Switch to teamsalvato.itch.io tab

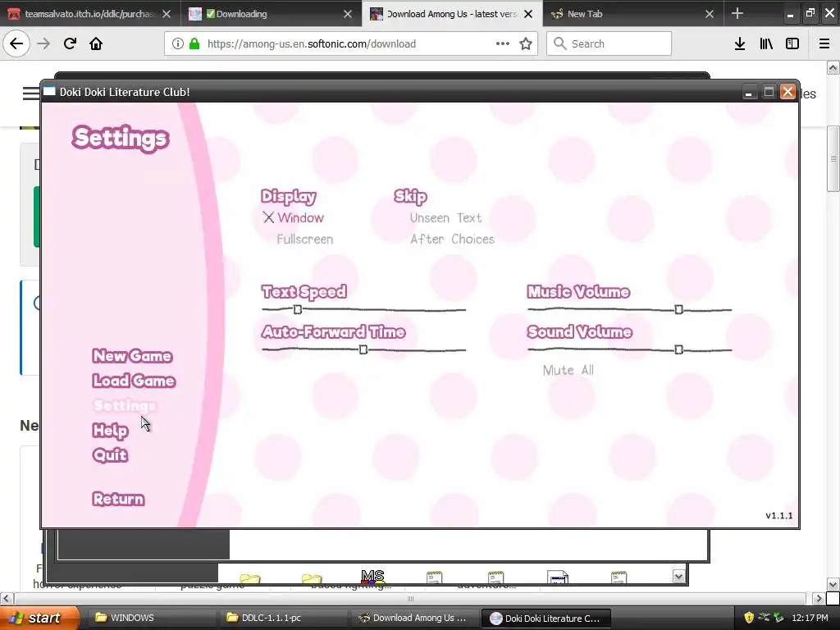(x=89, y=14)
